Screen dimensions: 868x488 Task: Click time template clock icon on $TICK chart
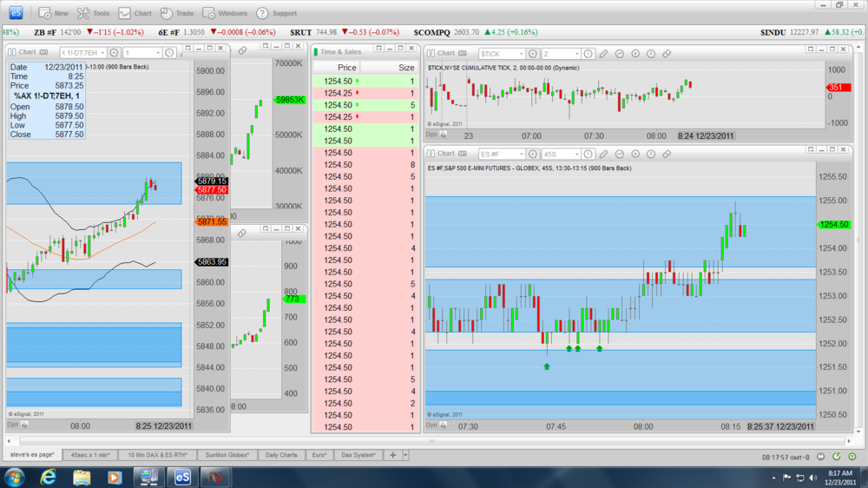tap(588, 54)
